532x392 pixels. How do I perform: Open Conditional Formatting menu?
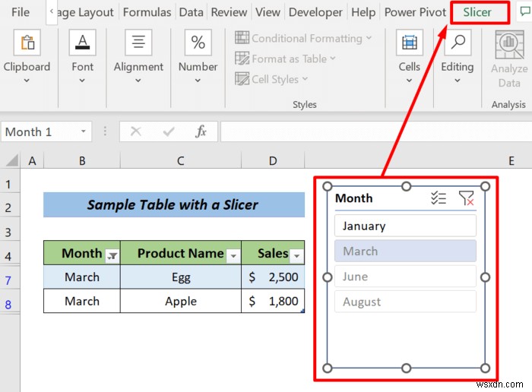point(304,38)
